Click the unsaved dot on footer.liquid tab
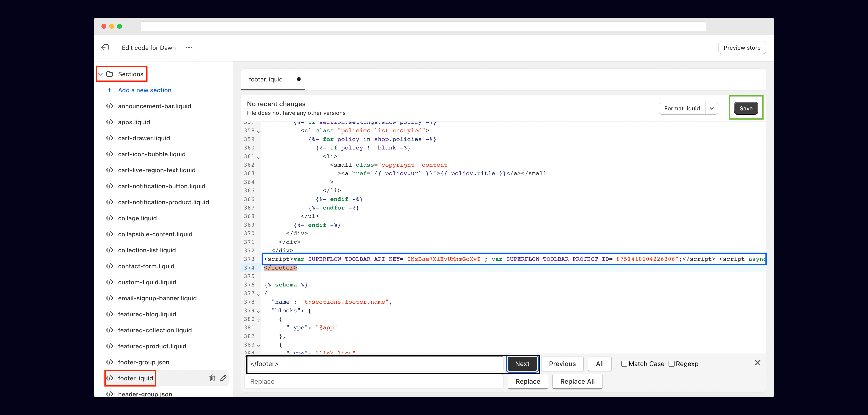The image size is (868, 415). tap(299, 79)
